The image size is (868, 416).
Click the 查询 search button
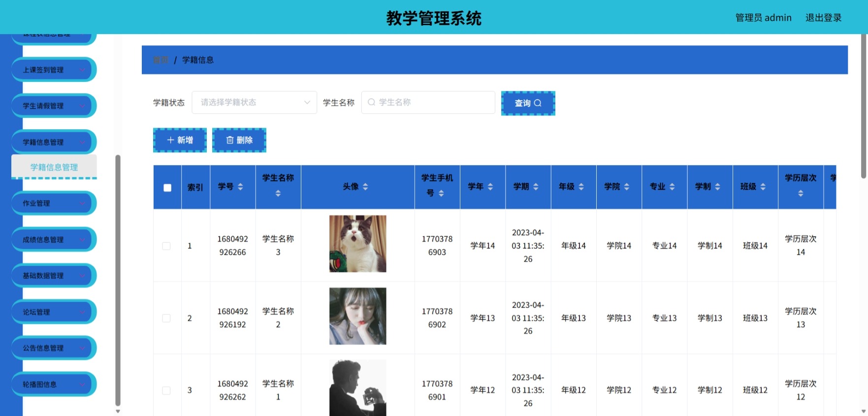[x=528, y=103]
